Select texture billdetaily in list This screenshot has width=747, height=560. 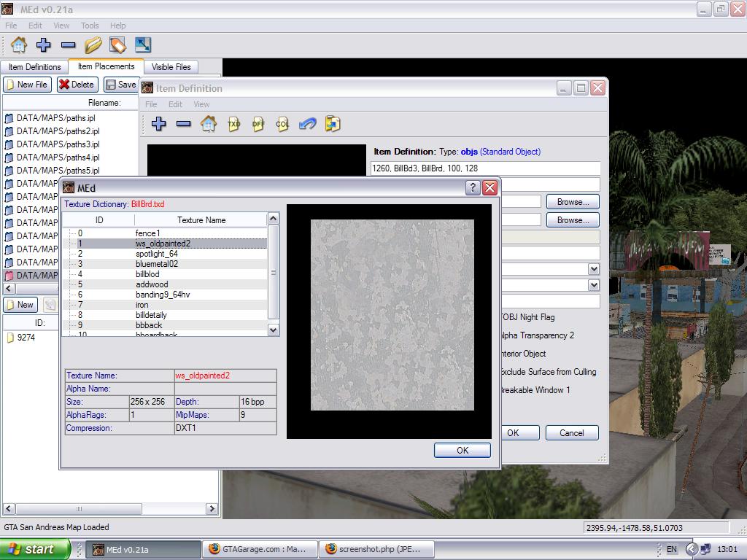pyautogui.click(x=165, y=315)
